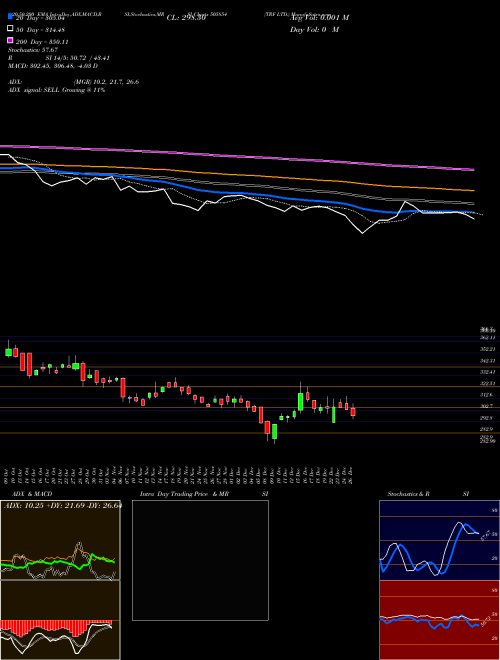The width and height of the screenshot is (500, 660).
Task: Click the 'Stochastics: 57.67' reading
Action: pyautogui.click(x=33, y=50)
